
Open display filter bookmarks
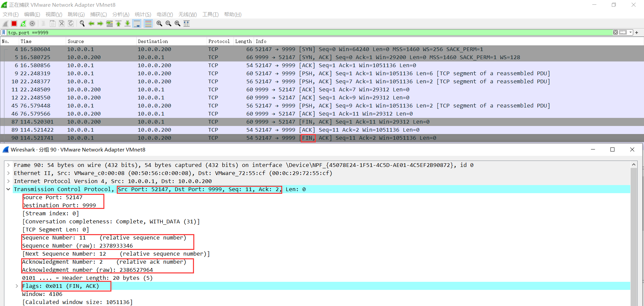[4, 33]
